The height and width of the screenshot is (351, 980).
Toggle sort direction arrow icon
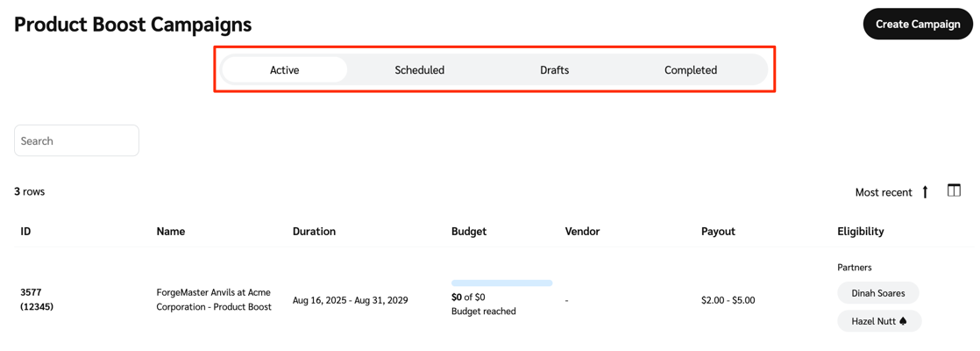925,192
